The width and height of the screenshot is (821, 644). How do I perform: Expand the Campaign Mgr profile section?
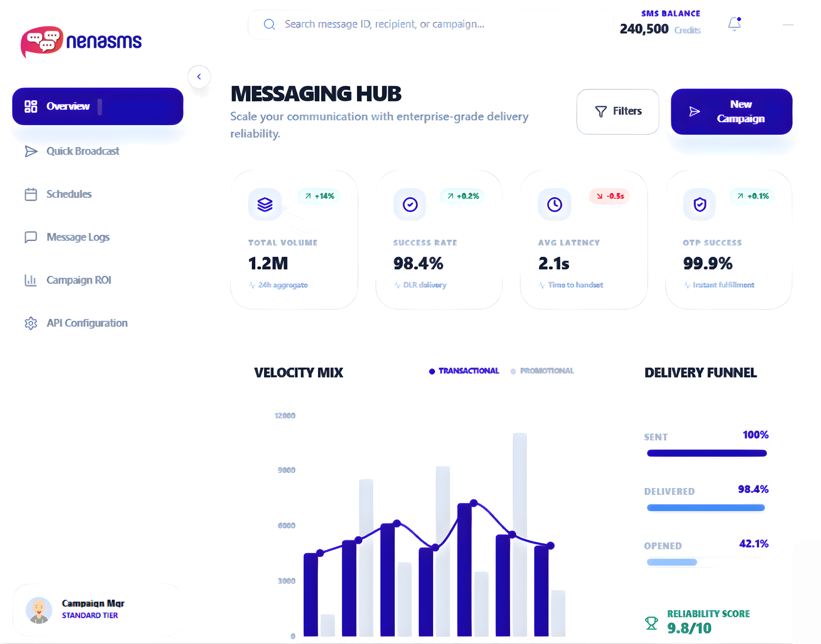coord(93,609)
